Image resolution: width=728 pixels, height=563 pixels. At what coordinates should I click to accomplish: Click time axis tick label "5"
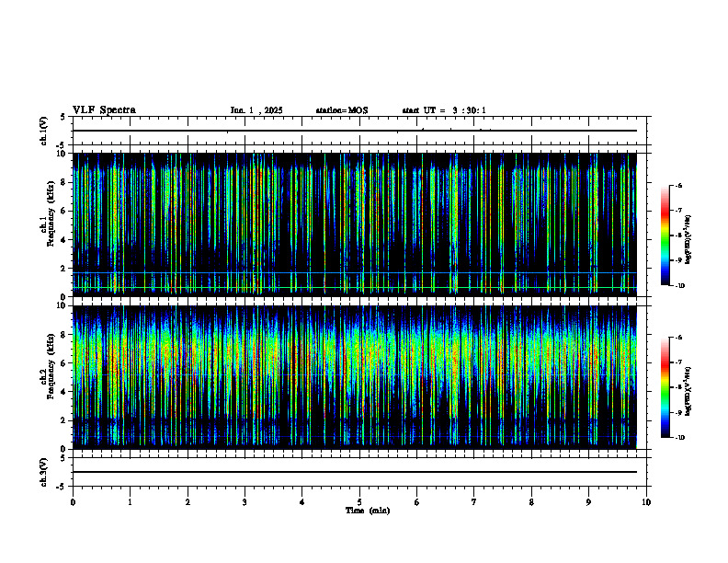359,502
